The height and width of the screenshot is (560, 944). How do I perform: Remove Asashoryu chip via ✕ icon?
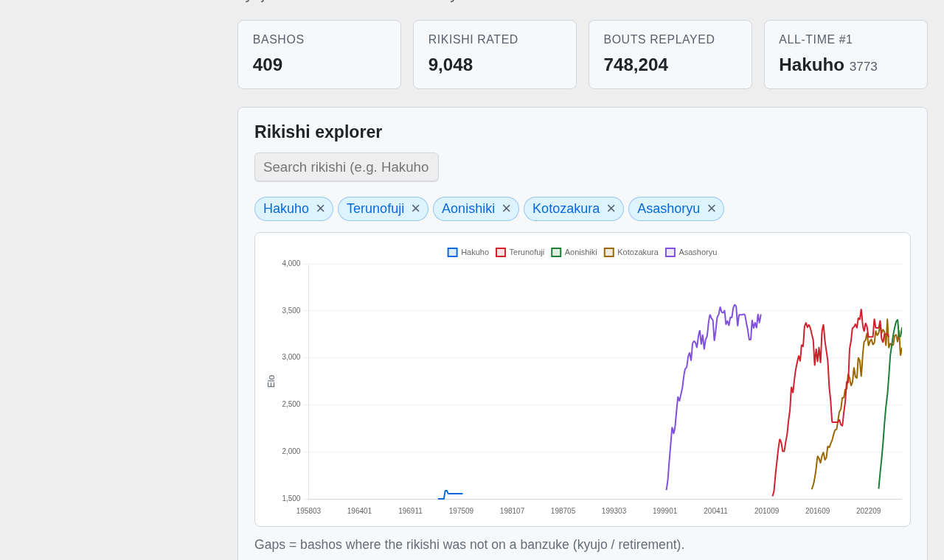point(712,209)
